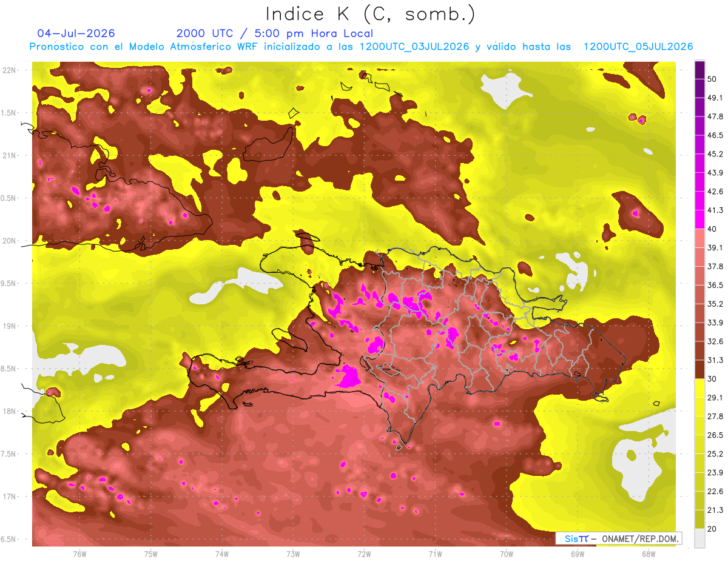The image size is (728, 562).
Task: Click the latitude label "18N"
Action: pos(9,411)
